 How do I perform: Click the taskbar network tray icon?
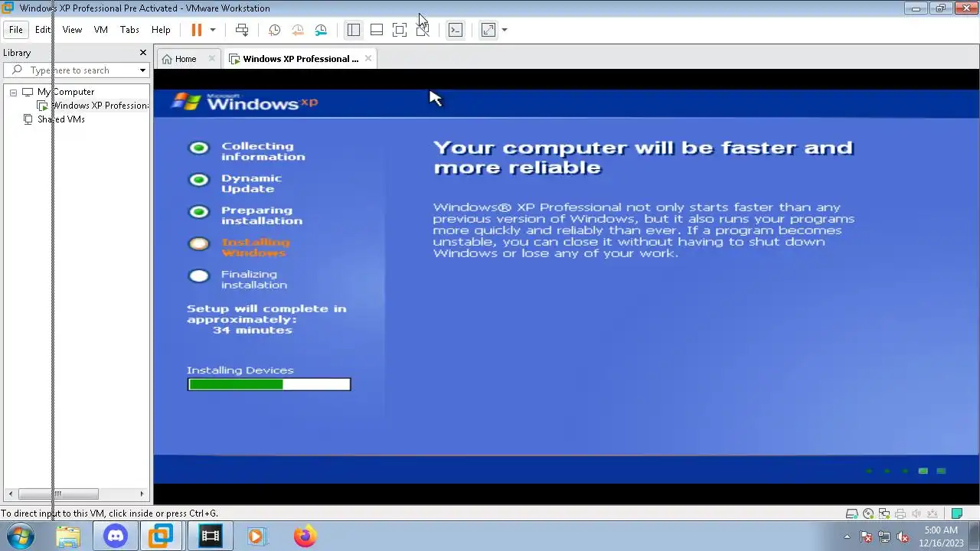884,537
